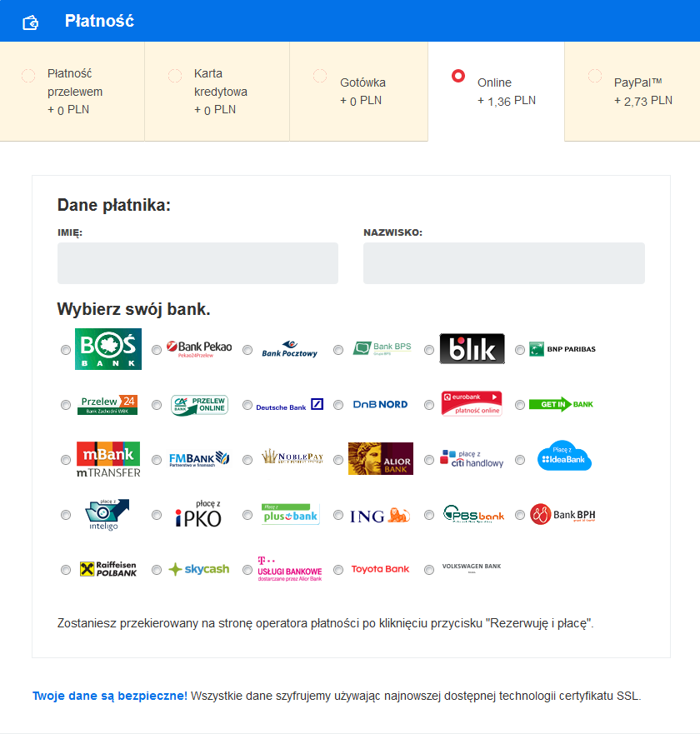Click the Bank Pekao logo
The width and height of the screenshot is (700, 734).
[x=199, y=349]
